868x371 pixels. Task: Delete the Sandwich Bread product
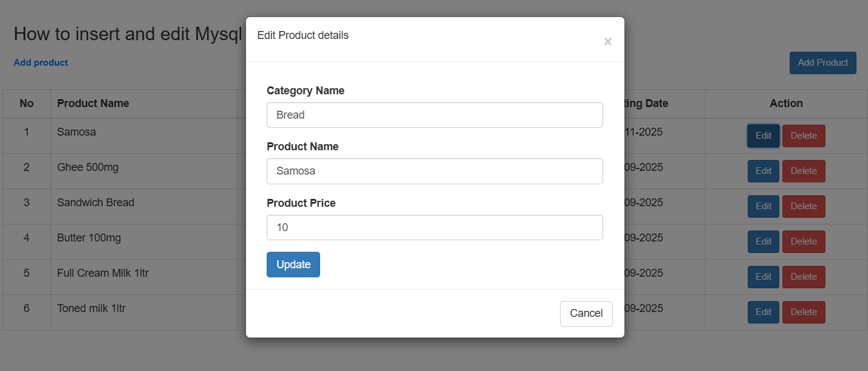(x=803, y=206)
